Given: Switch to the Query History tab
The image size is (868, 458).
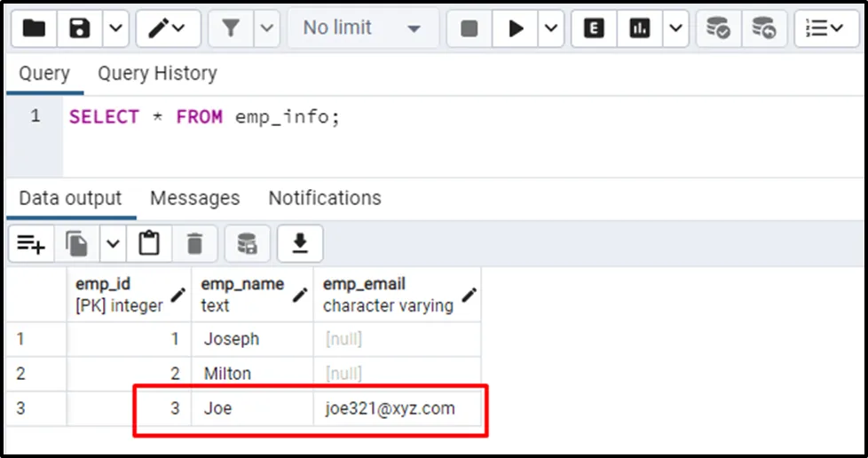Looking at the screenshot, I should point(157,73).
